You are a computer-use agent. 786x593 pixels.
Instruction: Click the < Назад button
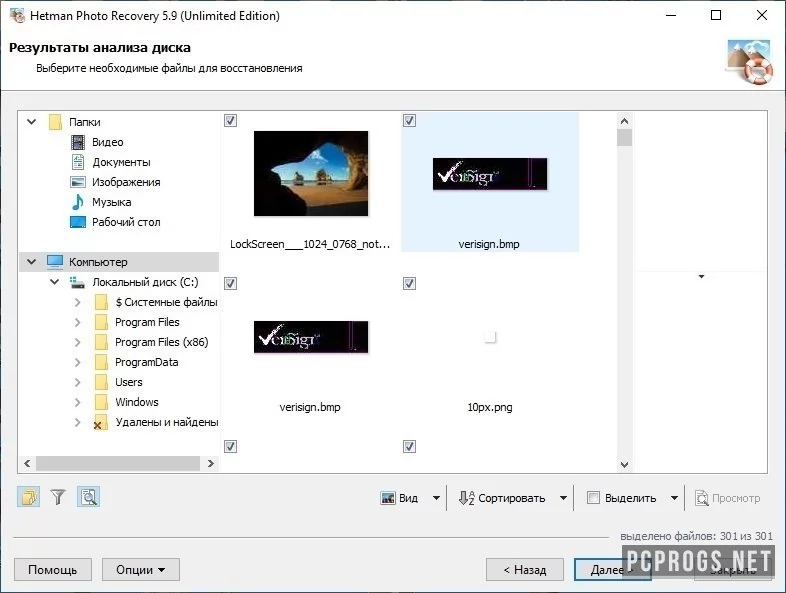[x=525, y=570]
